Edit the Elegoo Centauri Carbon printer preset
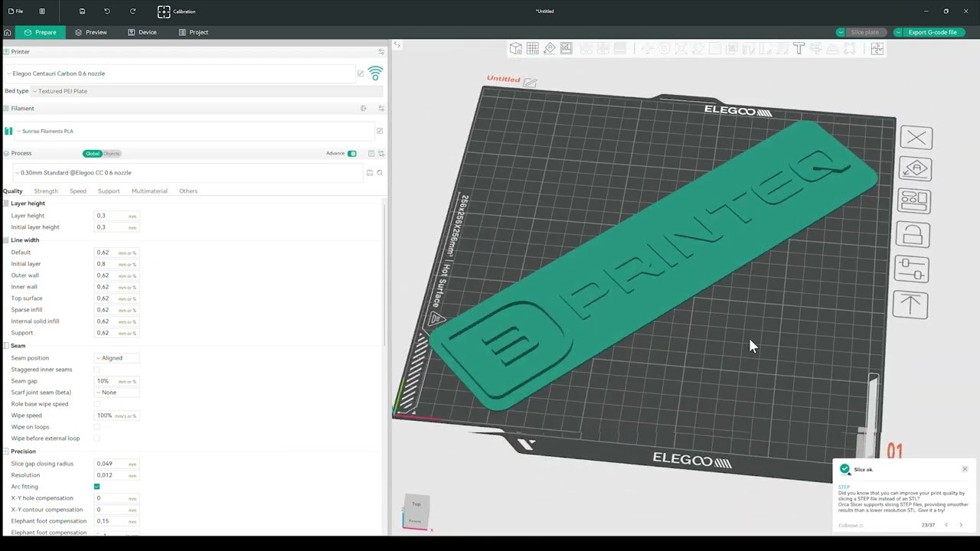 click(x=361, y=73)
